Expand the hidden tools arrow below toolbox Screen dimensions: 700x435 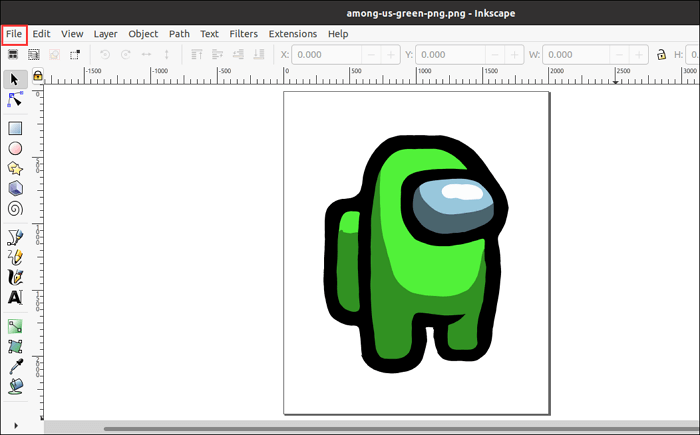(x=15, y=425)
